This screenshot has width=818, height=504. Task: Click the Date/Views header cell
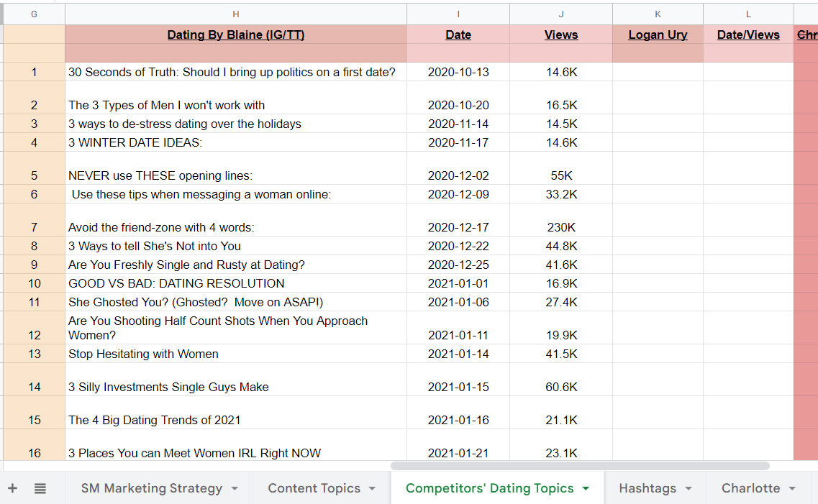pos(748,35)
